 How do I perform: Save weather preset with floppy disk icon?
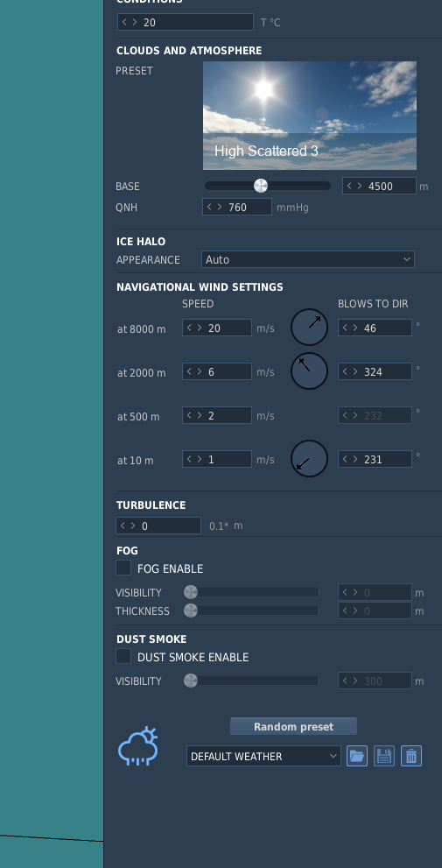click(384, 756)
